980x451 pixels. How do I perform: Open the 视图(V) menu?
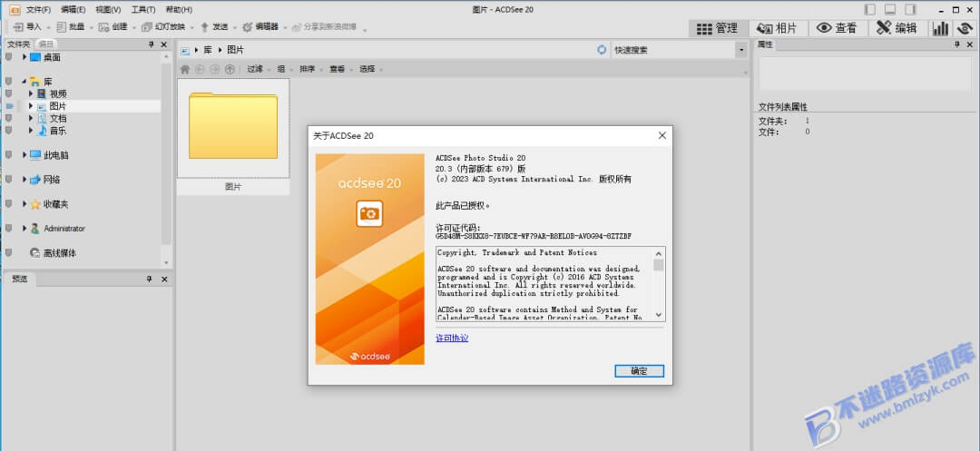[108, 9]
